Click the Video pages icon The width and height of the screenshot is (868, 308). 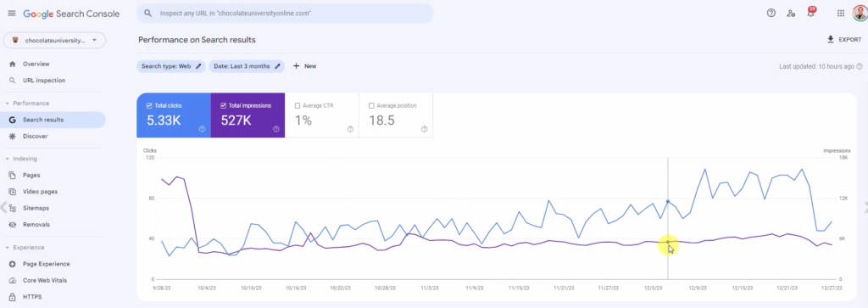(12, 192)
